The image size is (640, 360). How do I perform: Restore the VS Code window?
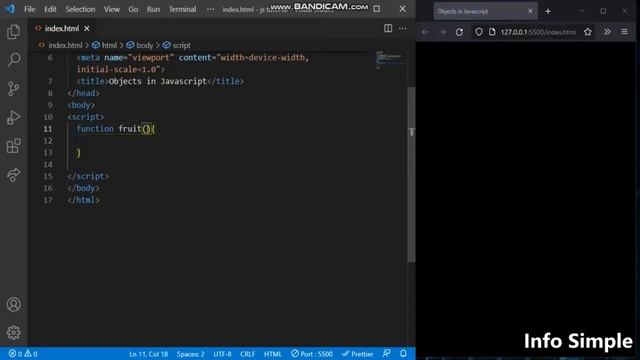(x=377, y=9)
